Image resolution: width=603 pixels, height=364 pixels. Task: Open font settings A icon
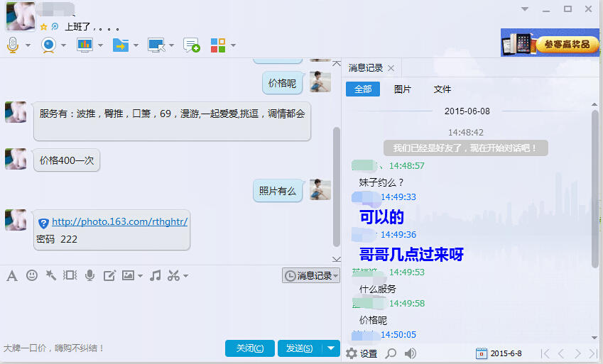pyautogui.click(x=12, y=275)
